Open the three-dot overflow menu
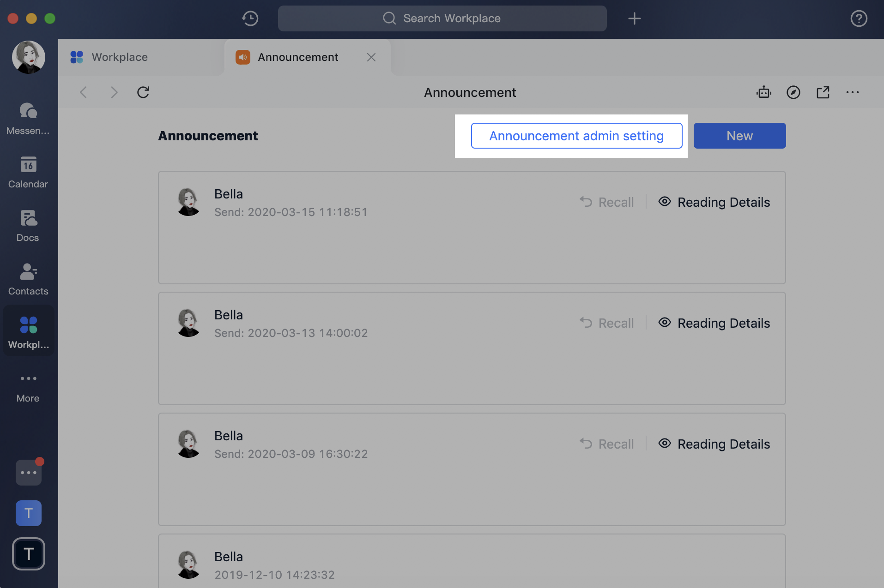 (853, 92)
